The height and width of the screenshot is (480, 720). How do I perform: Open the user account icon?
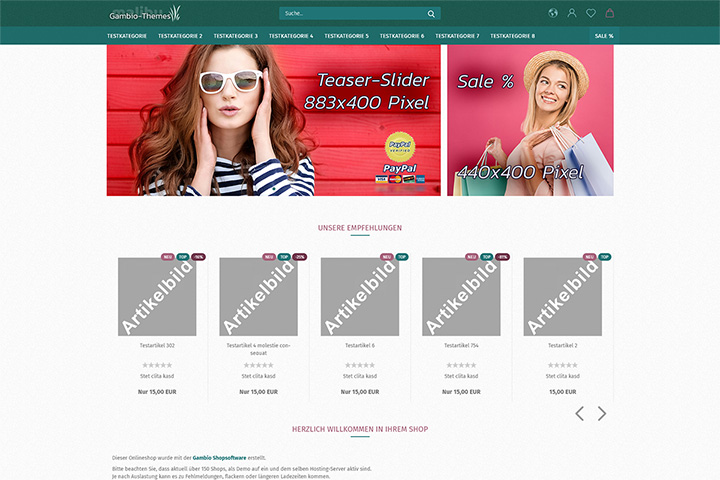click(572, 13)
